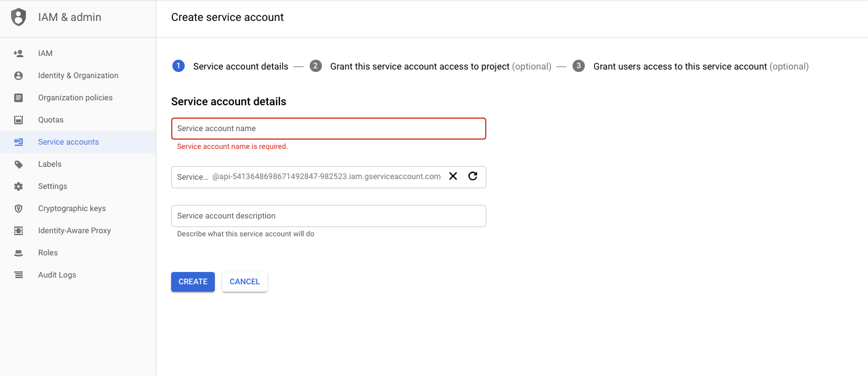Regenerate the service account ID
Screen dimensions: 868x376
tap(473, 176)
